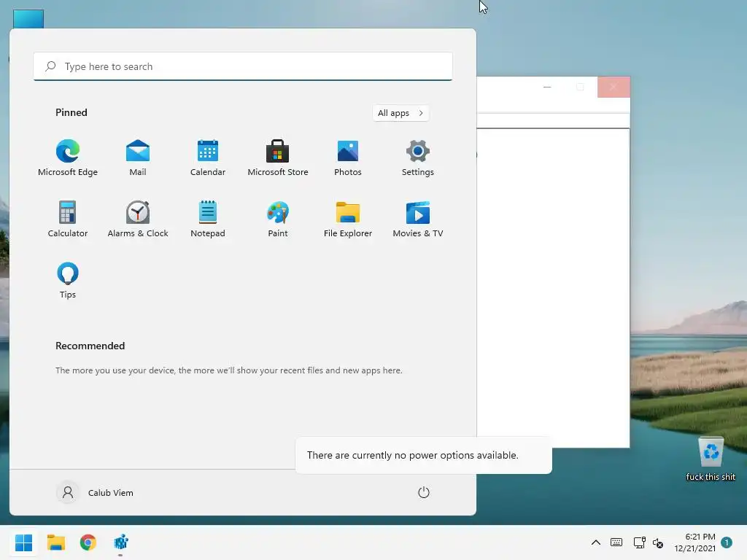The width and height of the screenshot is (747, 560).
Task: Open the Calendar app
Action: [208, 157]
